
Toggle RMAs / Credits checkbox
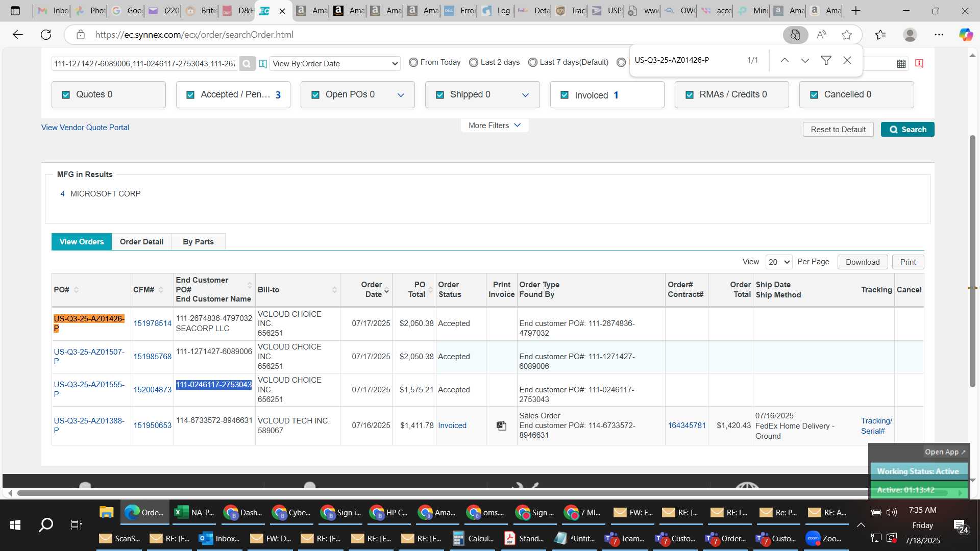(690, 95)
